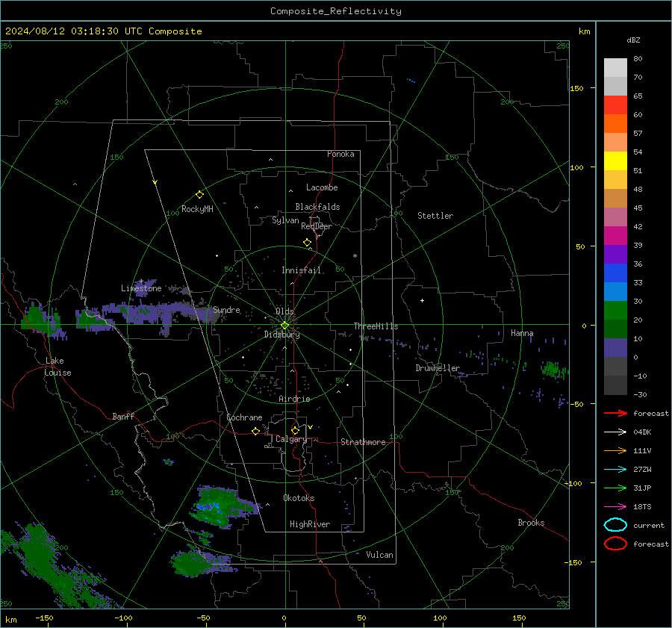
Task: Click the red forecast ellipse icon
Action: tap(615, 544)
